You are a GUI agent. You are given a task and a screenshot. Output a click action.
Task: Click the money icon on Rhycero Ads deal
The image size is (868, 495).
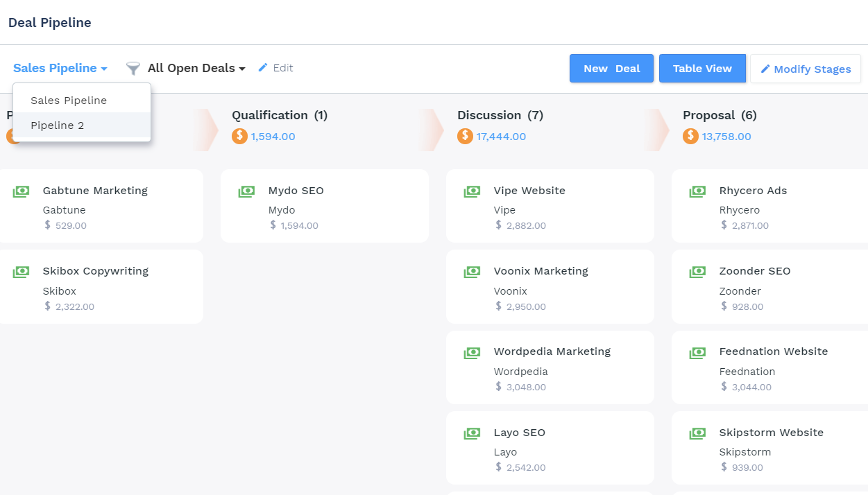pos(697,191)
